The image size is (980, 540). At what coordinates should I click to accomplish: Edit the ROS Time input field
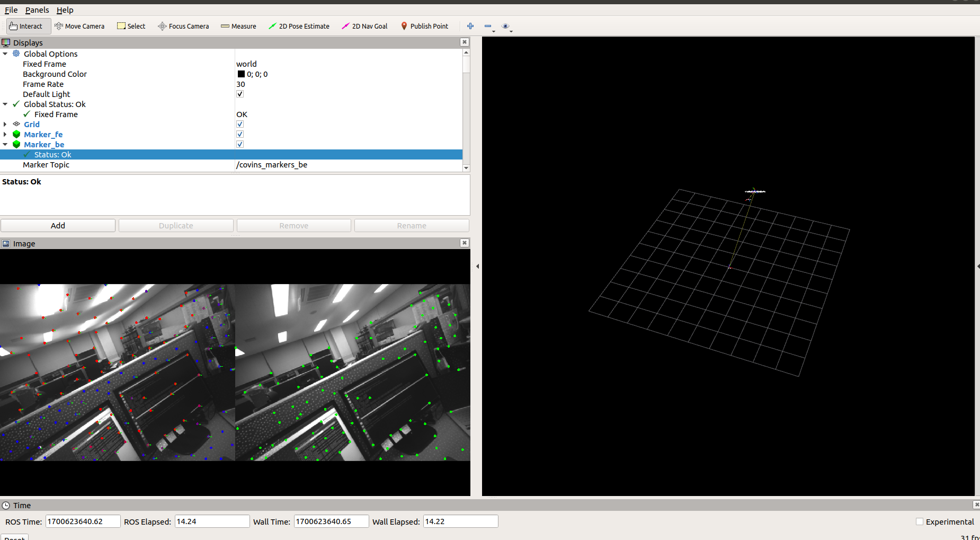point(82,521)
